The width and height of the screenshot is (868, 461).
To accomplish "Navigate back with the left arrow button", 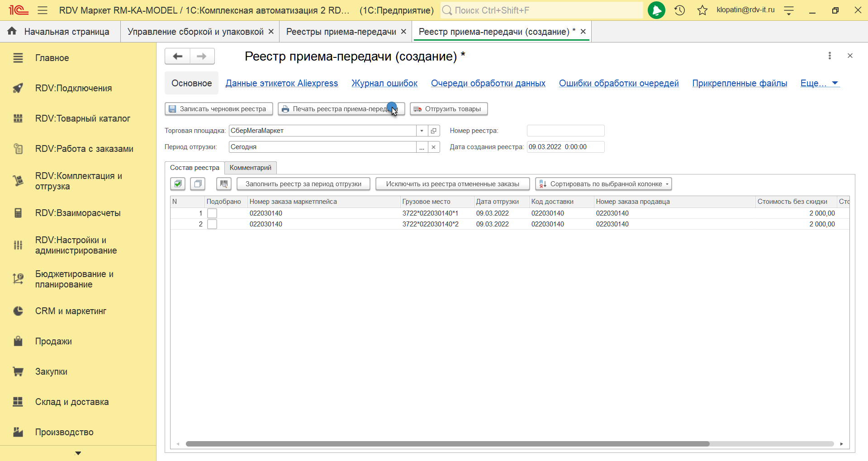I will pos(178,56).
